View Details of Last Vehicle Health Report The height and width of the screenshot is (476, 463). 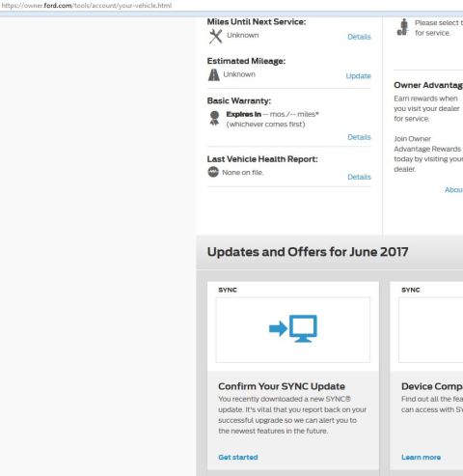coord(359,177)
